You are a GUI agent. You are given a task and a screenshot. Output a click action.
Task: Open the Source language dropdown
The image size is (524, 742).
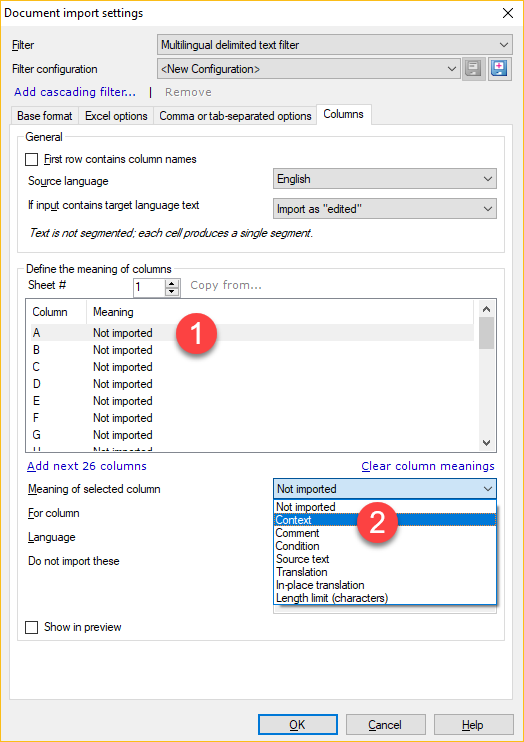click(x=385, y=179)
